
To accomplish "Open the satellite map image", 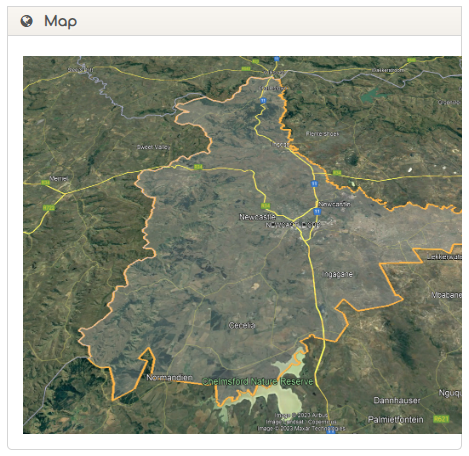I will [242, 245].
